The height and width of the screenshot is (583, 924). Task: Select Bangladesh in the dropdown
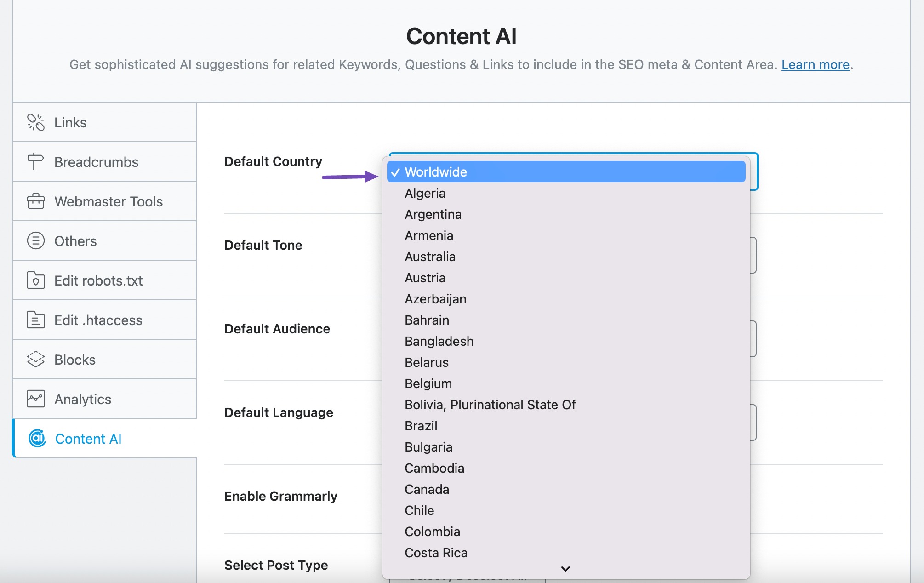pos(566,341)
